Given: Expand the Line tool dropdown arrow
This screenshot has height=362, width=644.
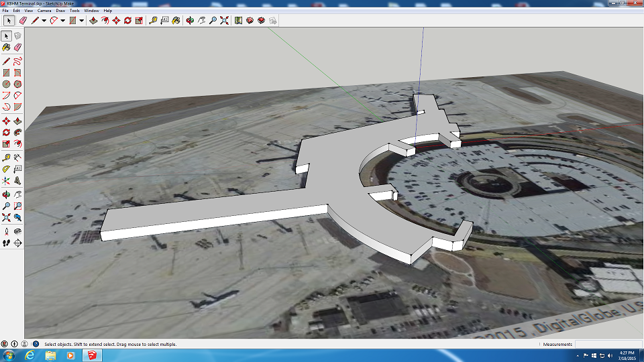Looking at the screenshot, I should [44, 21].
